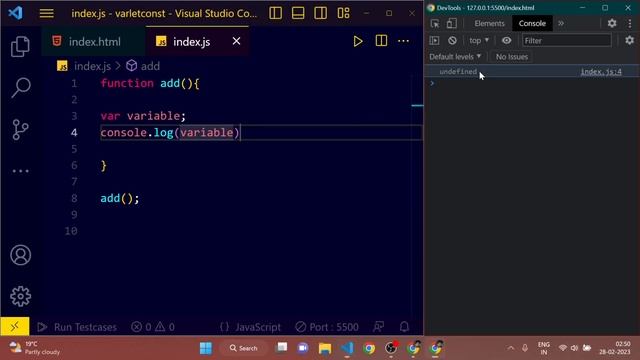This screenshot has width=640, height=360.
Task: Open the weather widget on taskbar
Action: (35, 348)
